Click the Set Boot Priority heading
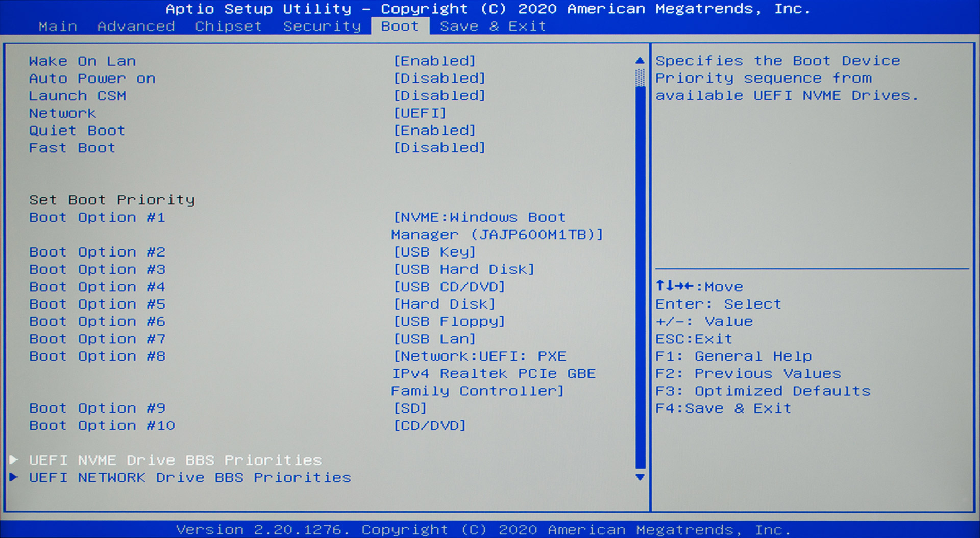980x538 pixels. coord(112,200)
